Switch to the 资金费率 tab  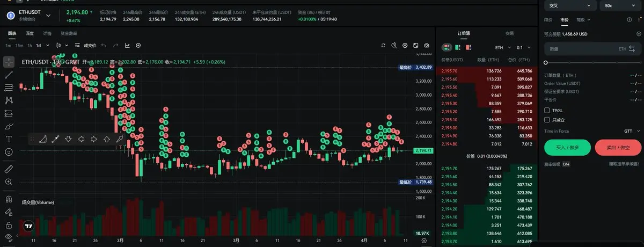pos(69,33)
